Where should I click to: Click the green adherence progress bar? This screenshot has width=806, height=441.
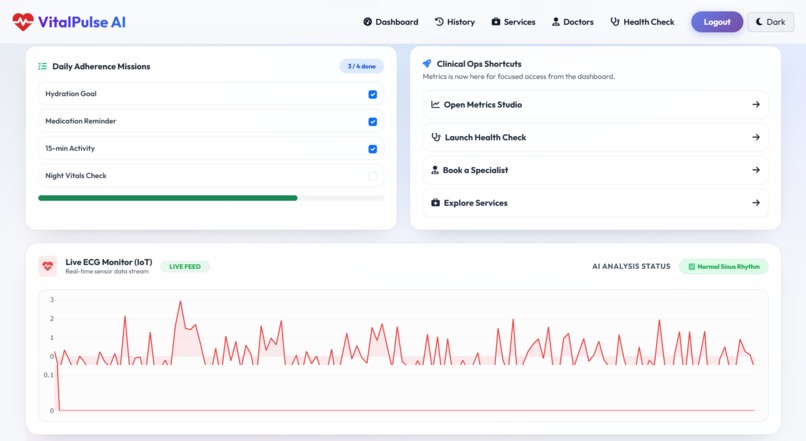pos(168,198)
